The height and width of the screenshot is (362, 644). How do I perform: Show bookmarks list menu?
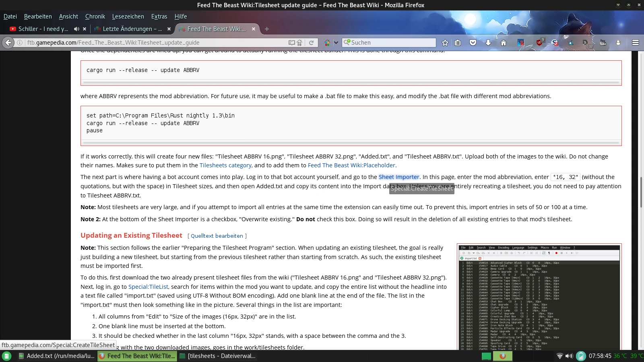[458, 43]
